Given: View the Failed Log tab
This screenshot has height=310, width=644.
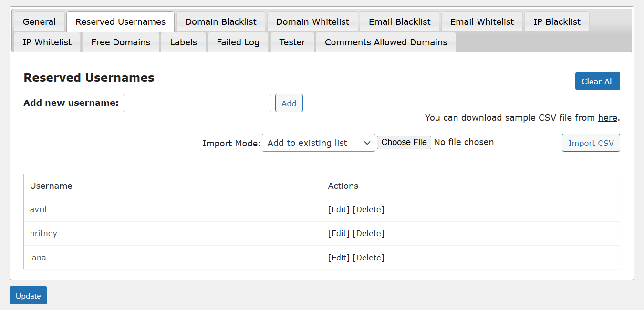Looking at the screenshot, I should (x=238, y=42).
